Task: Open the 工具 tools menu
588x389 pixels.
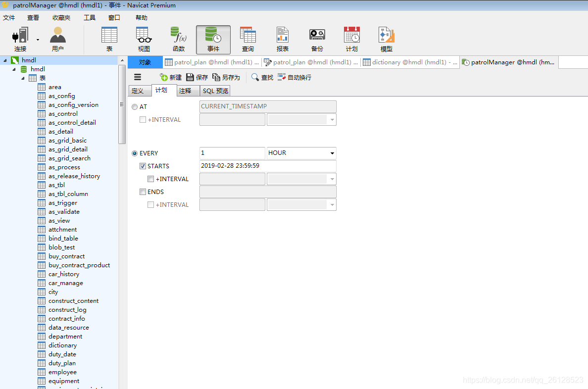Action: [89, 18]
